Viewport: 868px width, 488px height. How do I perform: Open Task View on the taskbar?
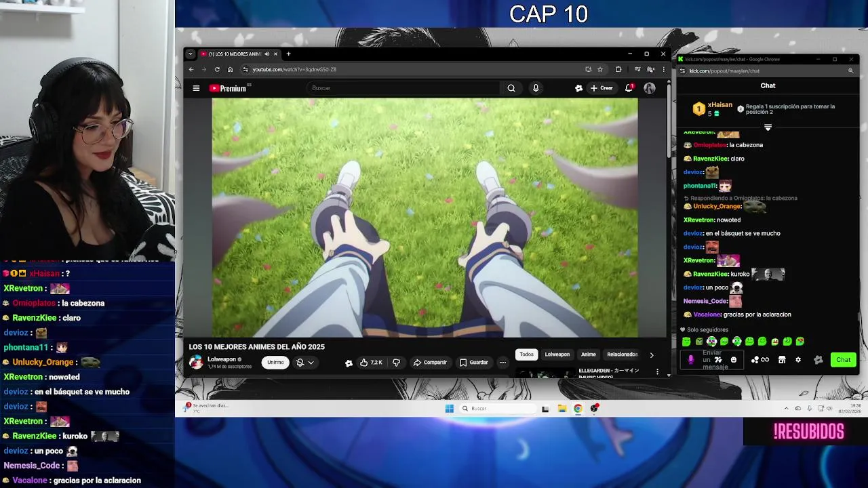click(x=545, y=408)
